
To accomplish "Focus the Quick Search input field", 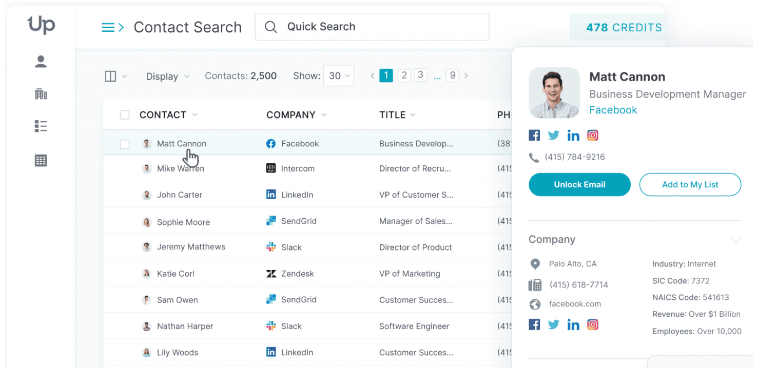I will [372, 27].
